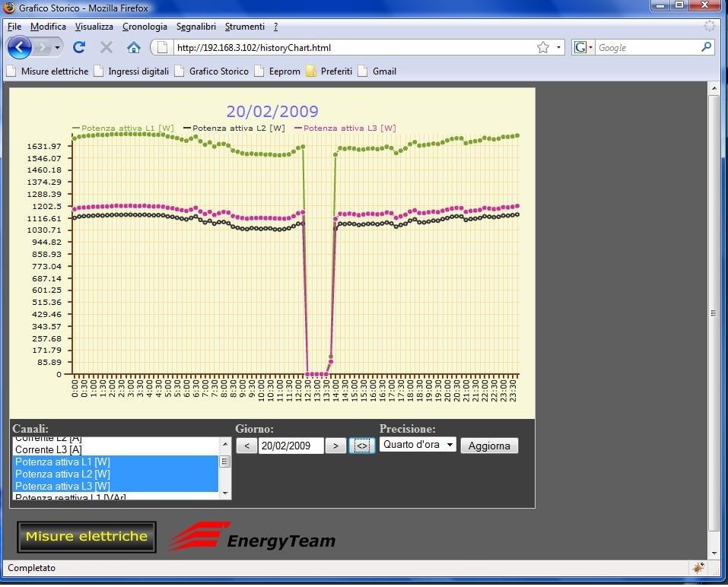The image size is (728, 587).
Task: Click the Firefox back navigation arrow
Action: tap(20, 47)
